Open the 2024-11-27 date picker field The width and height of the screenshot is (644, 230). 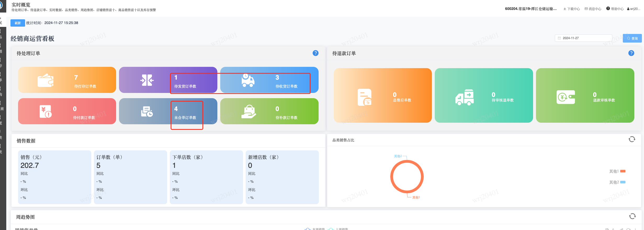(x=583, y=38)
